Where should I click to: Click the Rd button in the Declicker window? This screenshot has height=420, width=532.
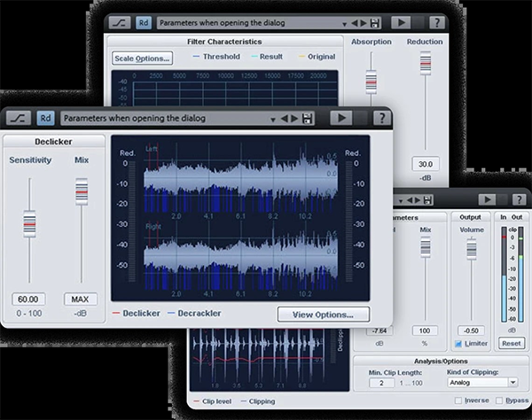[45, 118]
